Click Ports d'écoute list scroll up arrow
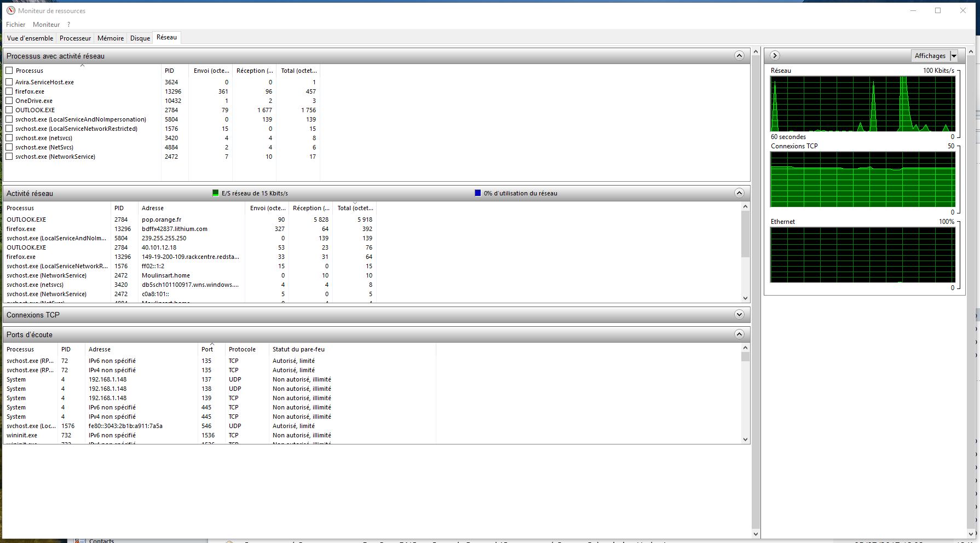This screenshot has width=980, height=543. coord(745,348)
